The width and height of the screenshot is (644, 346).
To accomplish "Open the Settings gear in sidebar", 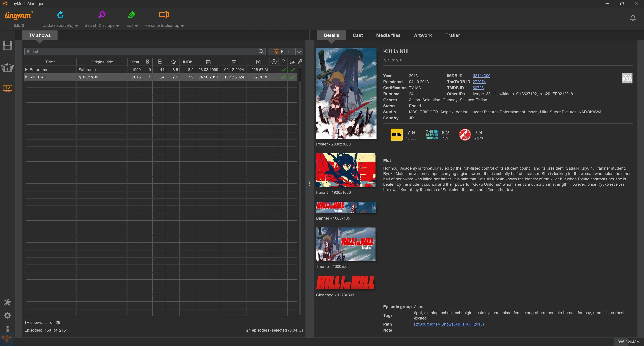I will click(x=8, y=315).
